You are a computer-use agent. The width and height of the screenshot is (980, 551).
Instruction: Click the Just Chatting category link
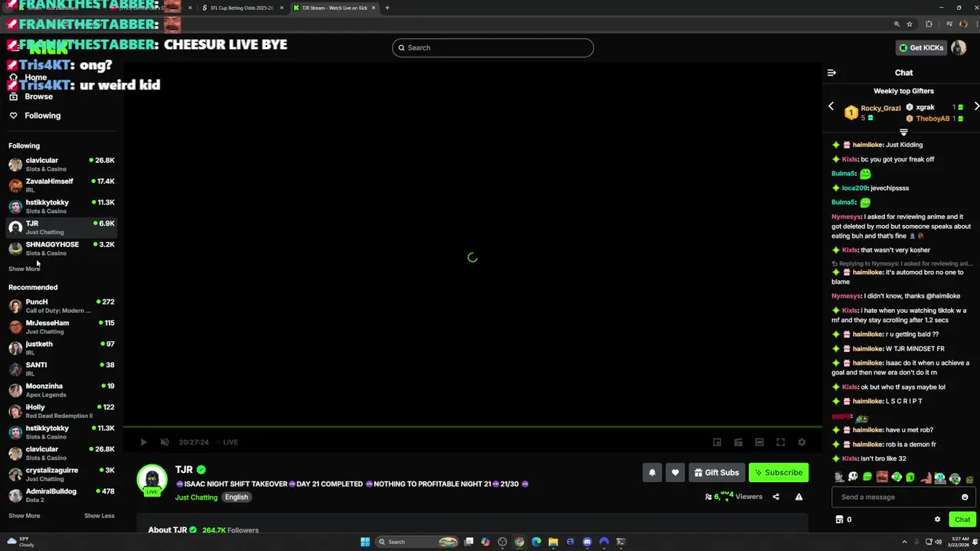click(196, 497)
